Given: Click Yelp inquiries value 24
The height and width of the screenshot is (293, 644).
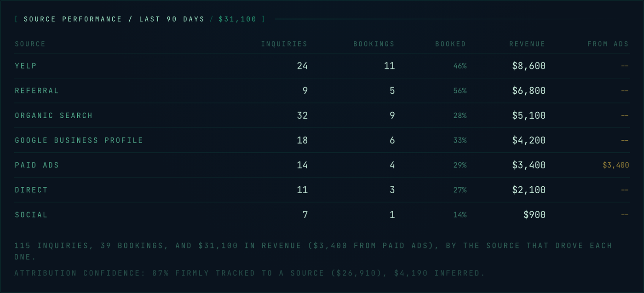Looking at the screenshot, I should [x=302, y=66].
